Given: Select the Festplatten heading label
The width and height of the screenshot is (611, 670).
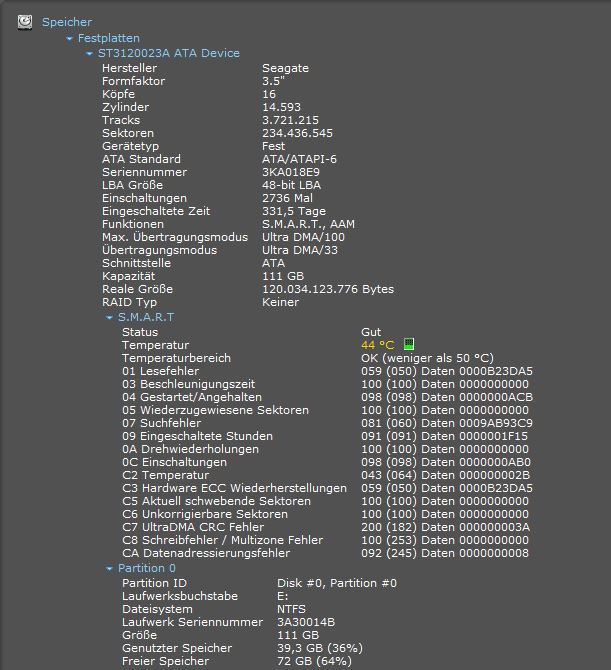Looking at the screenshot, I should click(108, 38).
